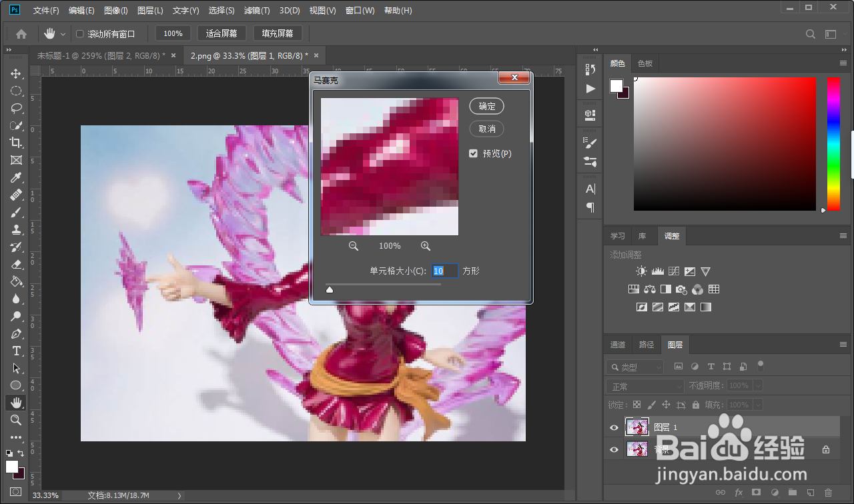
Task: Open the fill dropdown arrow
Action: point(758,405)
